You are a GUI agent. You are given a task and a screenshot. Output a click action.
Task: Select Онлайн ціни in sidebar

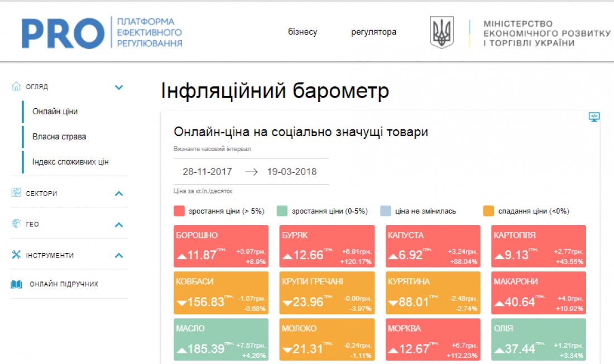click(55, 111)
